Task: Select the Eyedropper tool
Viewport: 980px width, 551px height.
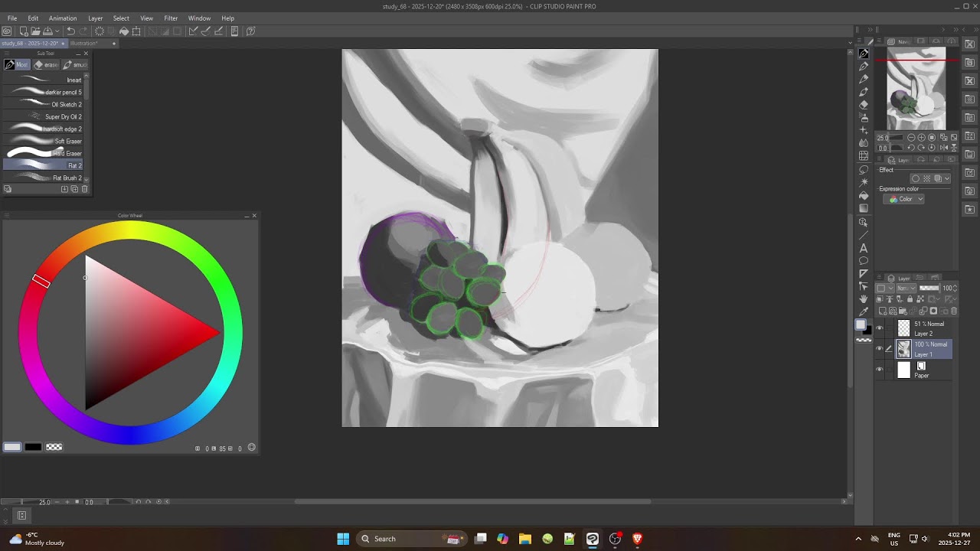Action: tap(864, 311)
